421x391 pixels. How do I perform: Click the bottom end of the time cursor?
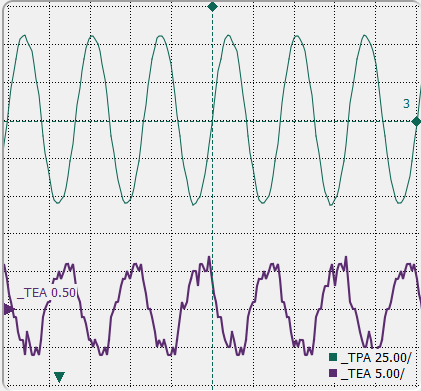click(212, 388)
